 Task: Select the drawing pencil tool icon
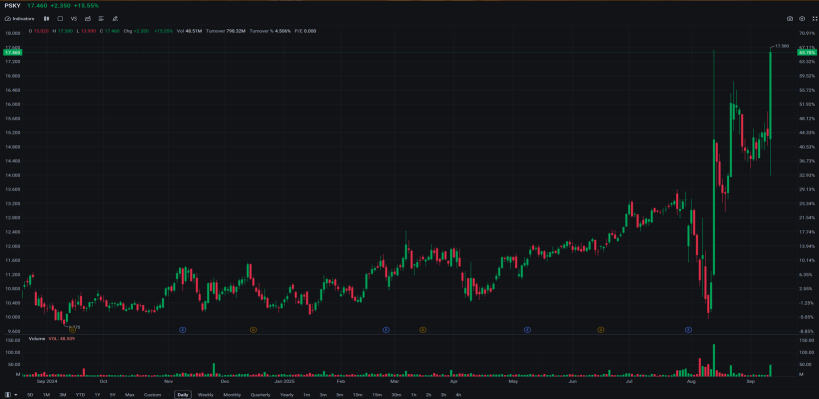[x=114, y=18]
